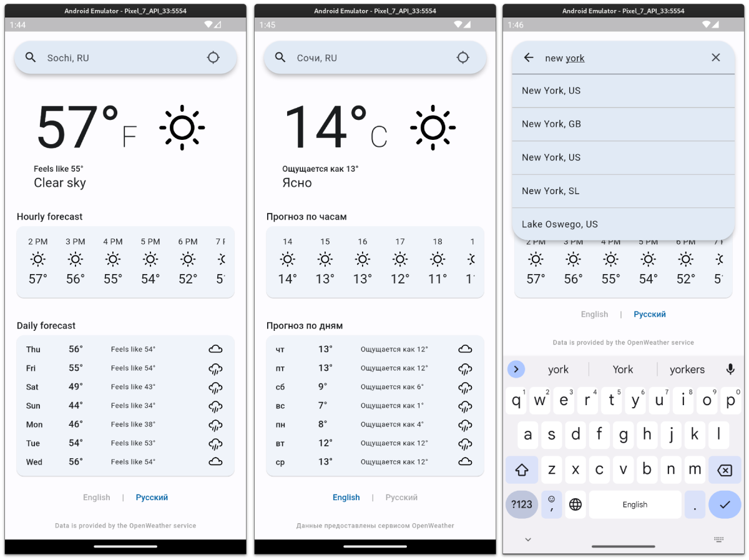749x560 pixels.
Task: Tap the ?123 symbols key
Action: click(522, 504)
